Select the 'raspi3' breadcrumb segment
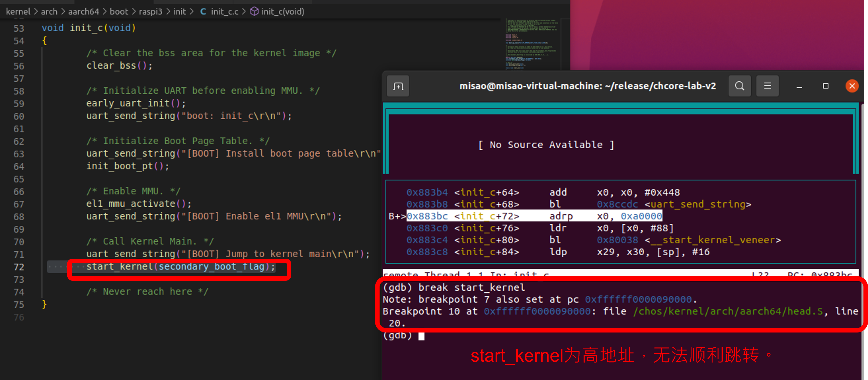Image resolution: width=868 pixels, height=380 pixels. click(x=151, y=11)
